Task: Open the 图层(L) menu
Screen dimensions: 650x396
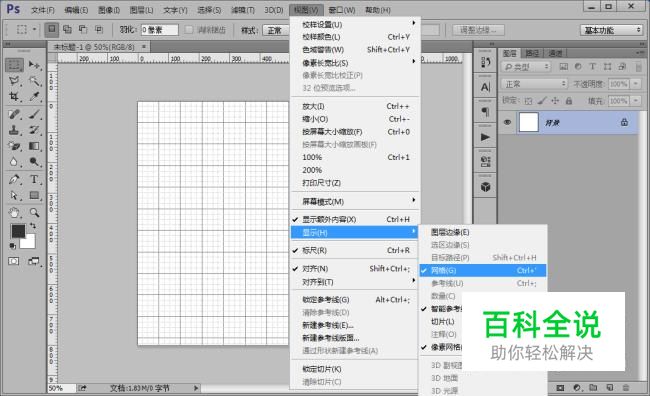Action: point(141,10)
